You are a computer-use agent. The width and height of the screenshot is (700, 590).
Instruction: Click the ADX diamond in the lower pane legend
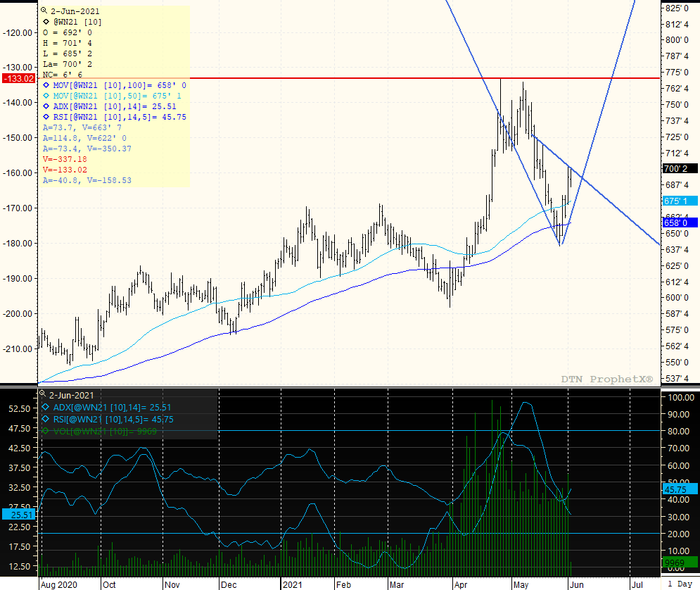[x=46, y=407]
